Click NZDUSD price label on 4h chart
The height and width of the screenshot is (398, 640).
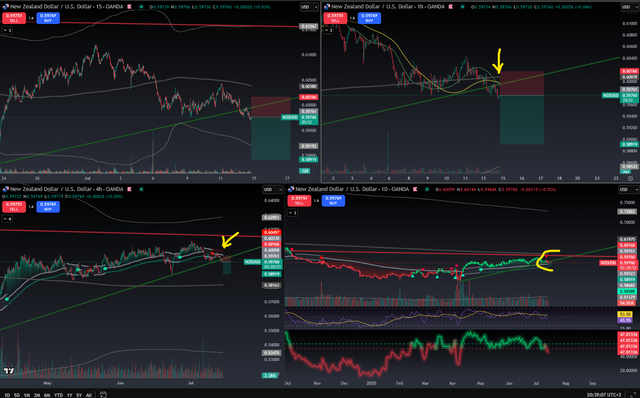pyautogui.click(x=252, y=262)
